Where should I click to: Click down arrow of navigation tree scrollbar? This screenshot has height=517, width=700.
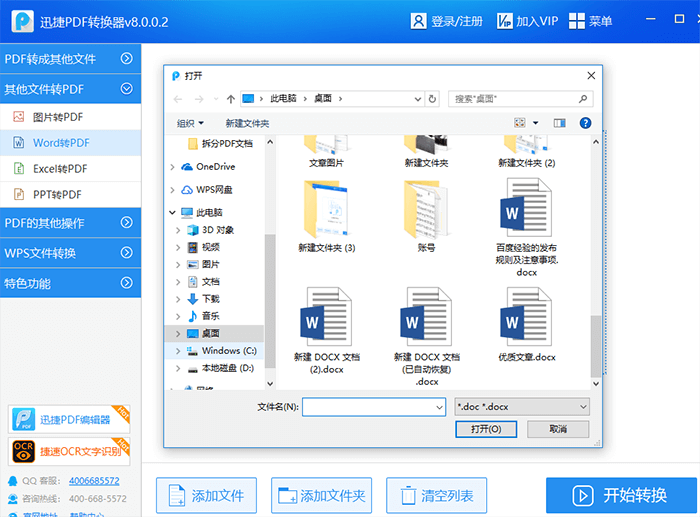[270, 384]
